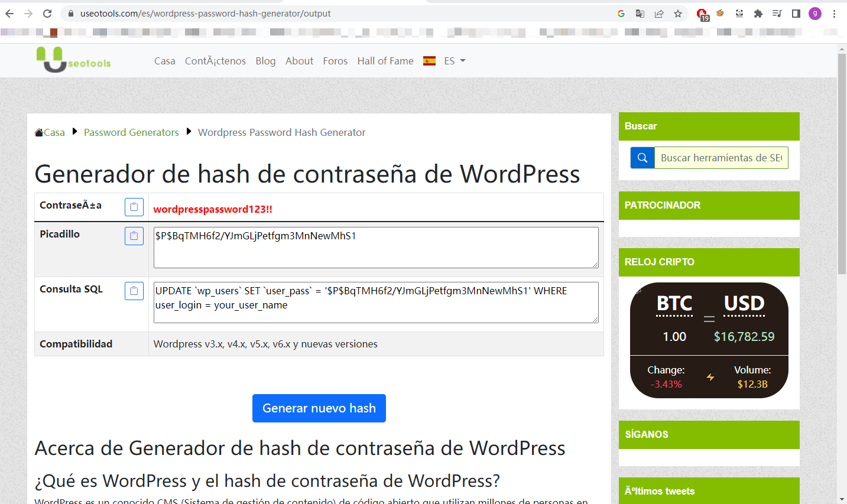
Task: Open Casa in the top navigation
Action: coord(165,61)
